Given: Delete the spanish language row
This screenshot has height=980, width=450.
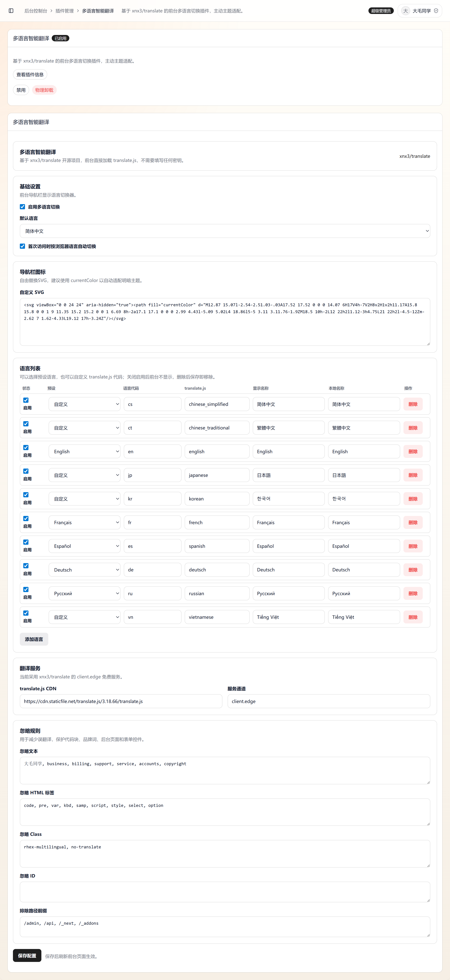Looking at the screenshot, I should (x=413, y=546).
